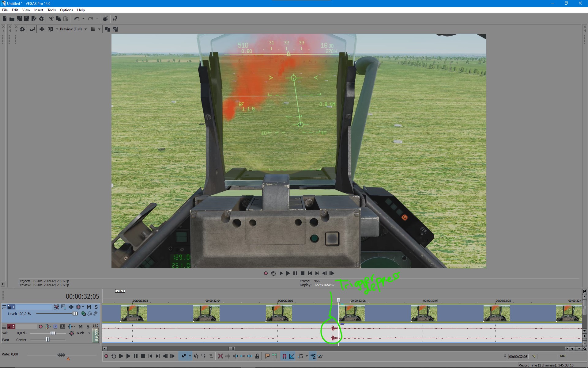Open the Tools menu
The height and width of the screenshot is (368, 588).
pos(51,10)
